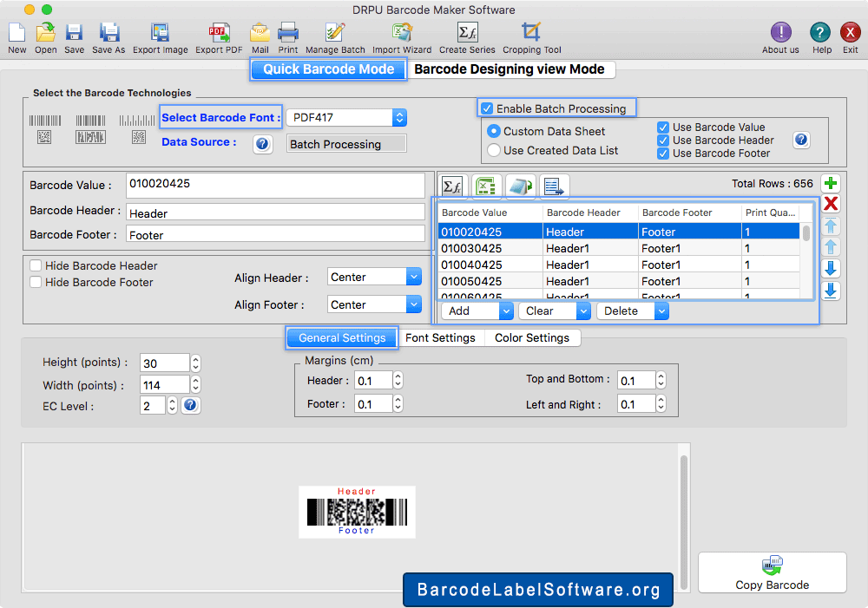Select the table row 010030425

619,248
